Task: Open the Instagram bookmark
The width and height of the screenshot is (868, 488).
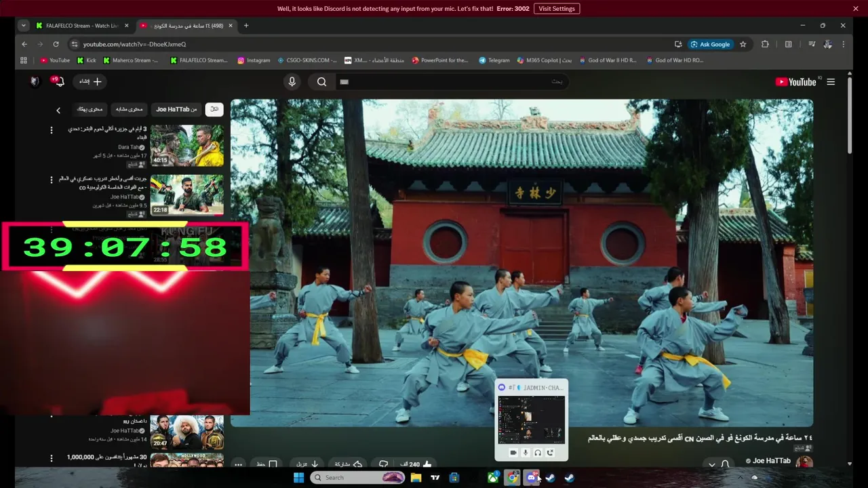Action: coord(254,60)
